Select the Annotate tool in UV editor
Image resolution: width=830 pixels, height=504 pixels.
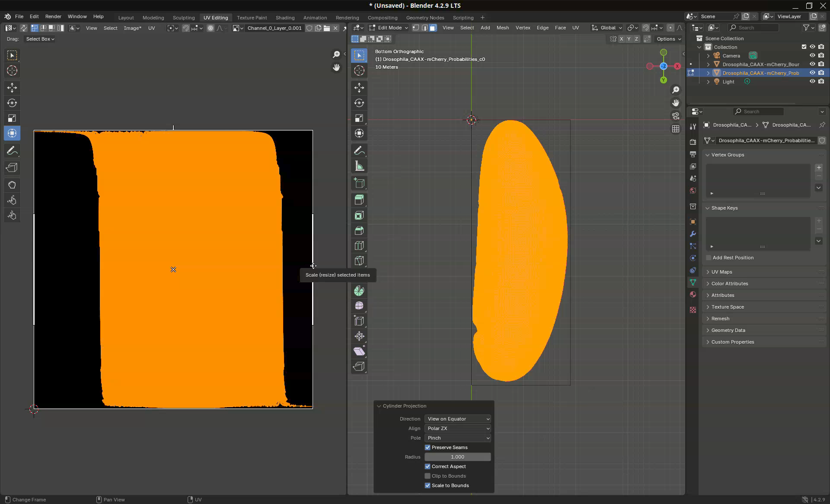coord(12,151)
